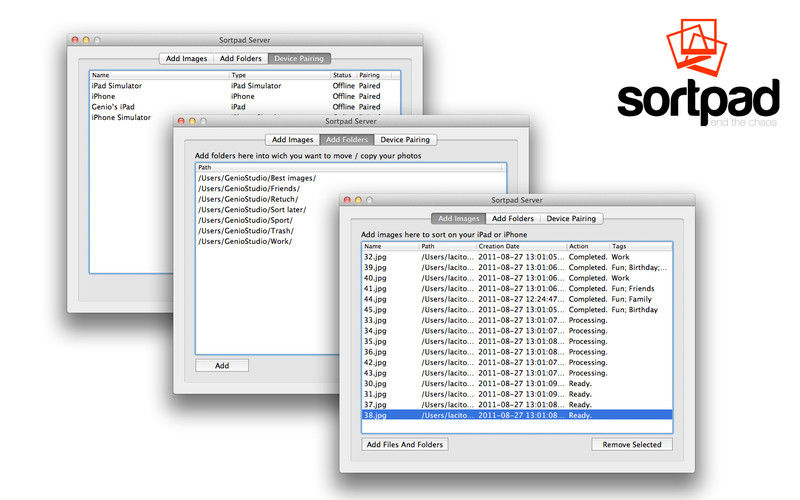Click highlighted row 38.jpg
This screenshot has height=500, width=800.
(517, 415)
